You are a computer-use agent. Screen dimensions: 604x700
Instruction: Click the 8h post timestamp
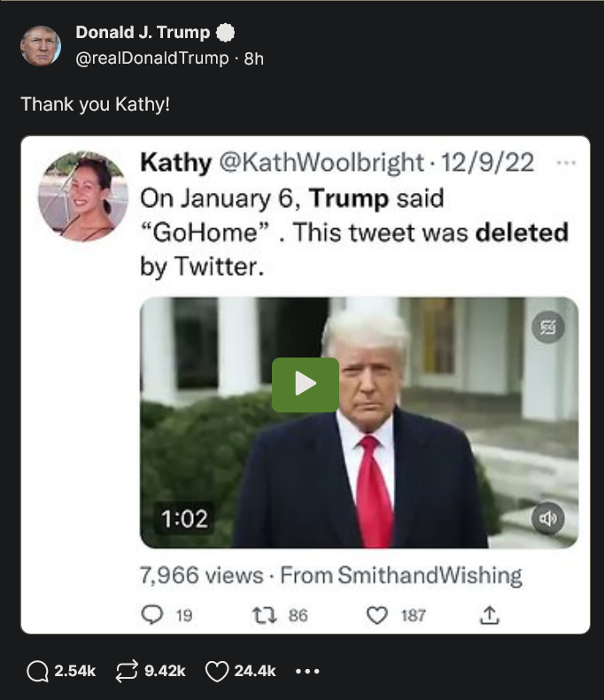click(253, 58)
